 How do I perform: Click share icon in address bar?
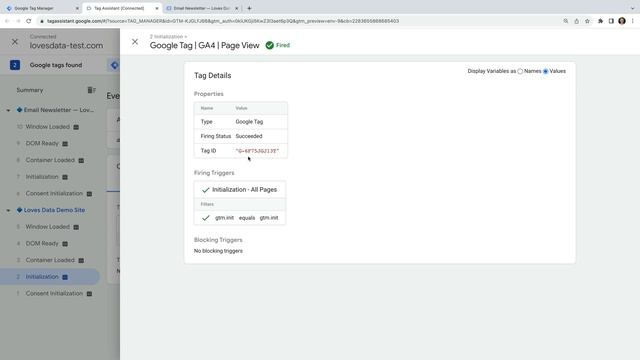click(576, 21)
